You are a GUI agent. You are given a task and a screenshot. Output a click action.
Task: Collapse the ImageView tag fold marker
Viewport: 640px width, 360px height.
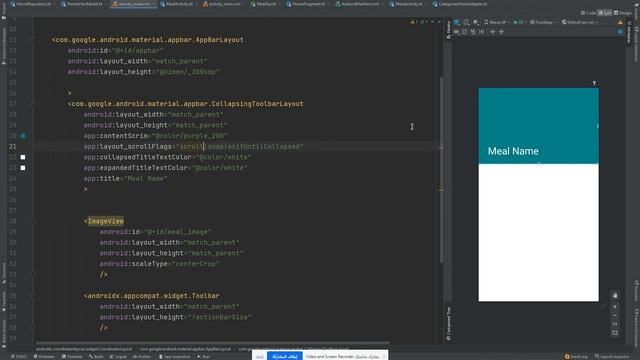[34, 221]
